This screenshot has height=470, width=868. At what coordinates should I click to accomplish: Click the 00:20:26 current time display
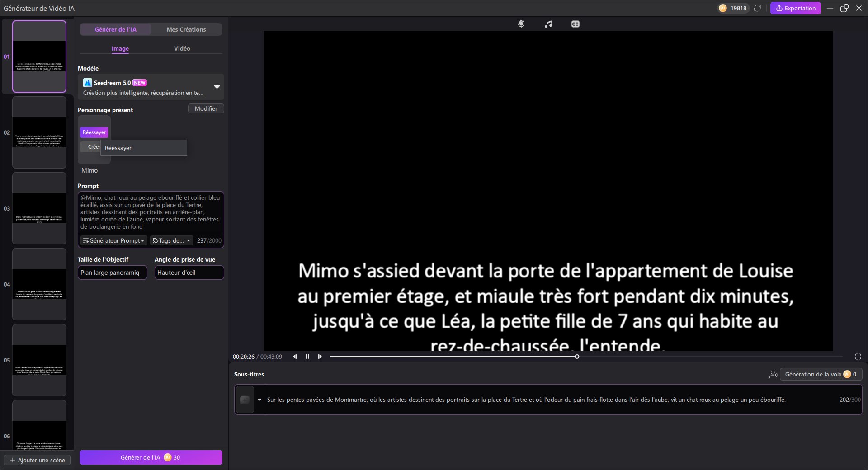pos(244,357)
